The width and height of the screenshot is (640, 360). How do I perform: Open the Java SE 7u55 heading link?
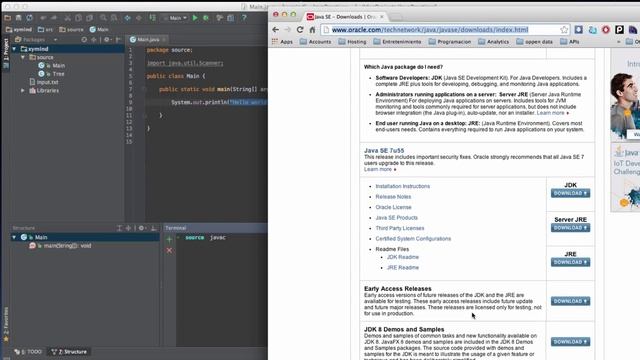pos(384,151)
